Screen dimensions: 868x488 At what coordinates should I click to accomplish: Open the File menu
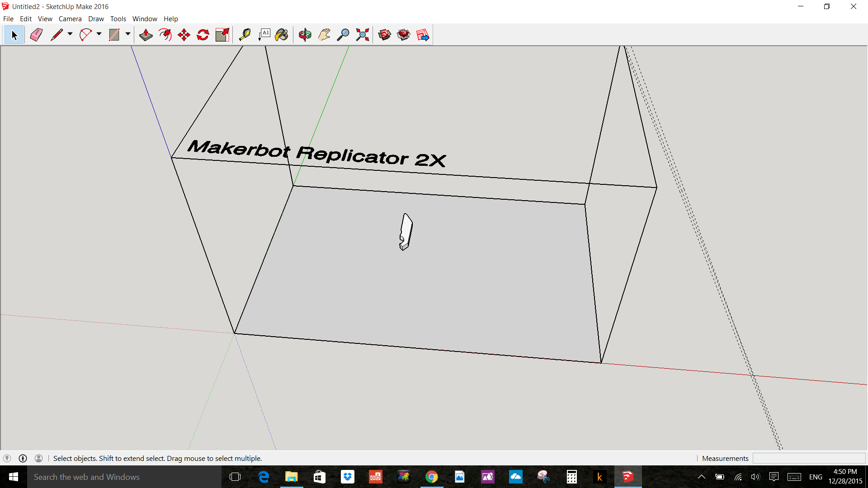pos(8,19)
